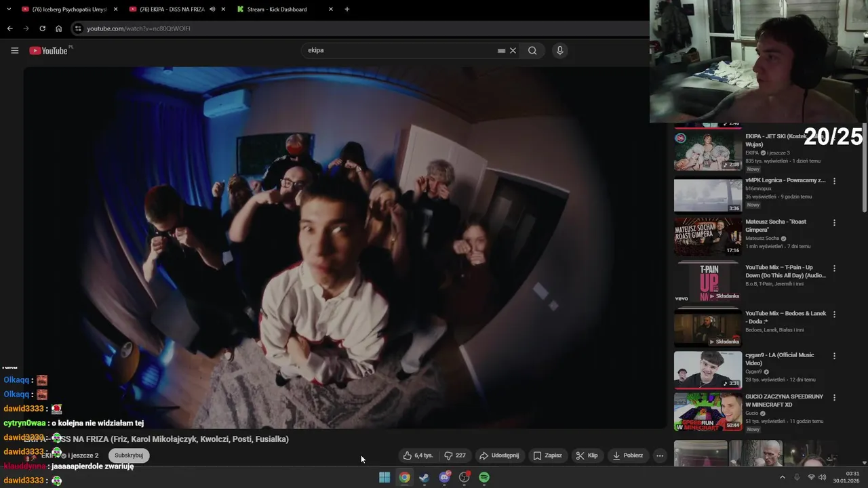Open the volume speaker tray icon
This screenshot has height=488, width=868.
point(823,477)
